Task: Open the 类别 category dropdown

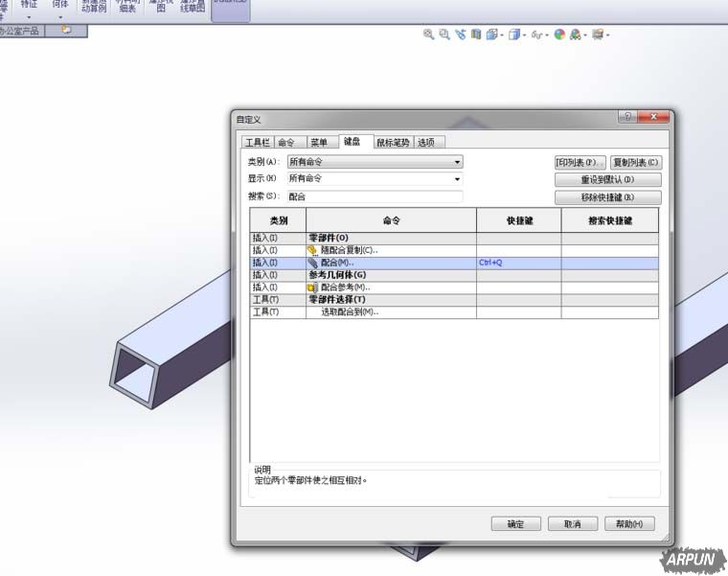Action: point(375,162)
